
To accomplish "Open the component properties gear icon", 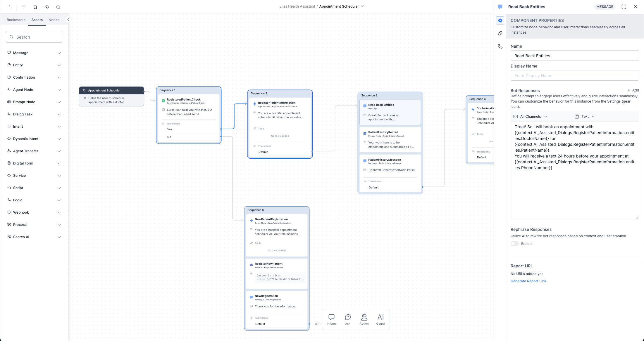I will [x=500, y=20].
